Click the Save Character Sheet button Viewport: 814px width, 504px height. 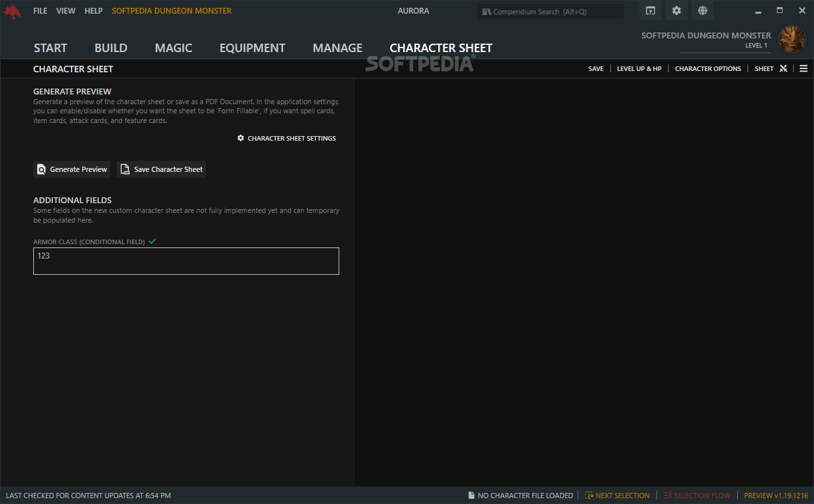161,169
